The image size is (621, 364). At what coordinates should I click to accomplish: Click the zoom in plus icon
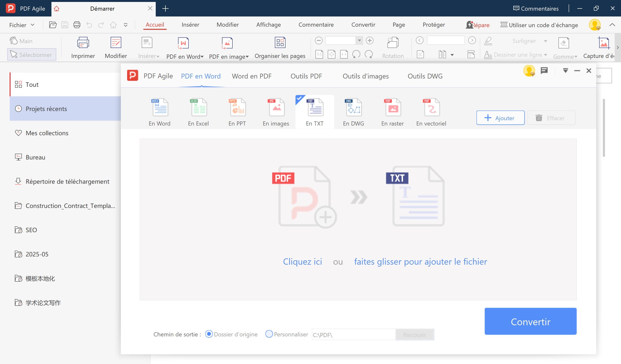click(x=370, y=40)
